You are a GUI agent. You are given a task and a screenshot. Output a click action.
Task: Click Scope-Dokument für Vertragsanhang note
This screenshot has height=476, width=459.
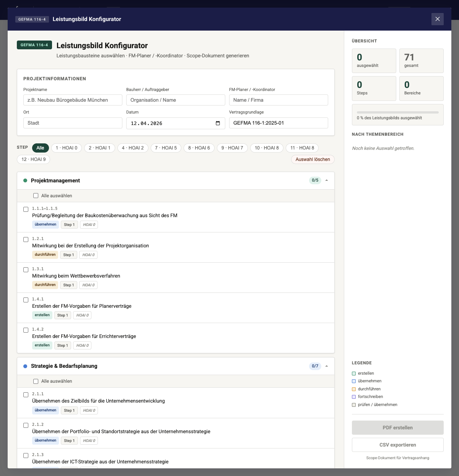398,458
